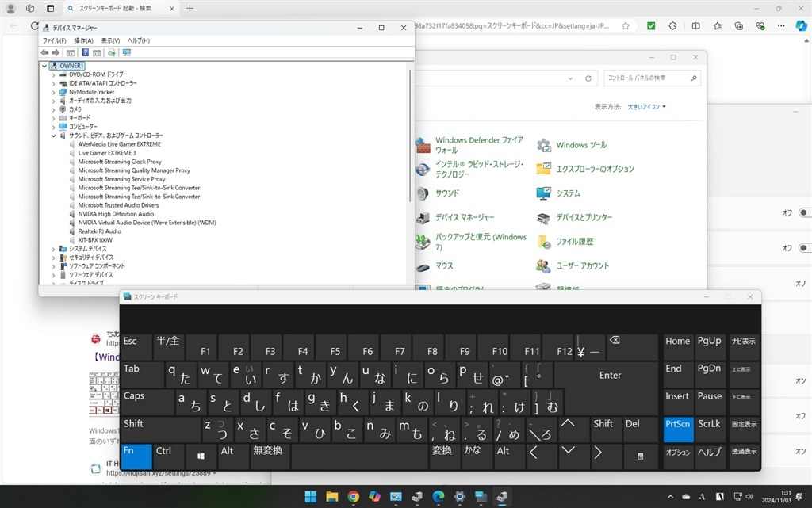Open Google Chrome from taskbar
The image size is (812, 508).
coord(353,497)
